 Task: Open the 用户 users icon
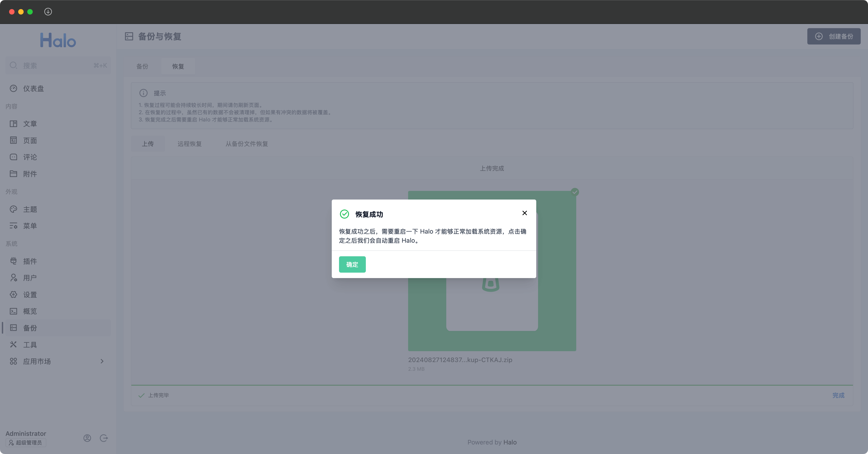pos(13,278)
